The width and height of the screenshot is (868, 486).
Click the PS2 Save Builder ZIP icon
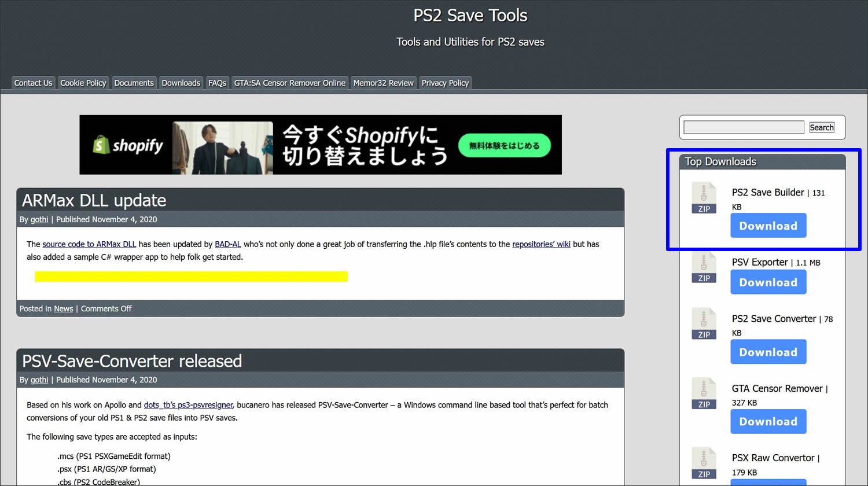tap(704, 198)
